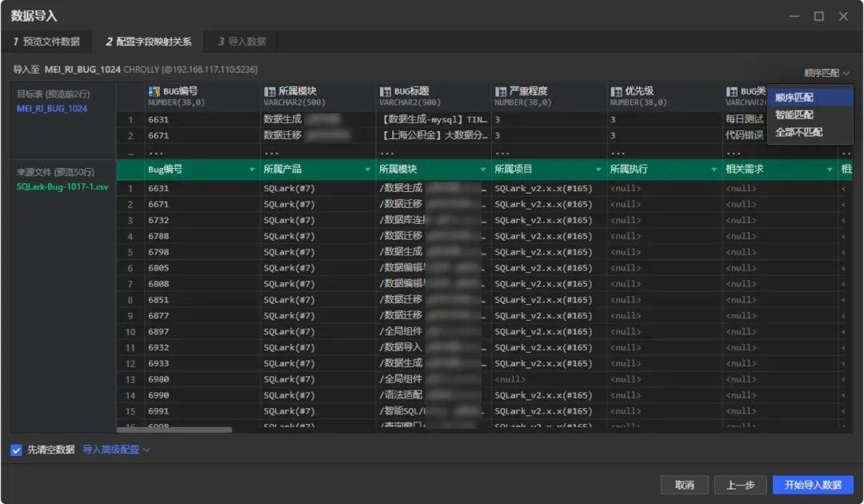This screenshot has width=864, height=504.
Task: Expand the 导入高级配置 chevron
Action: [146, 450]
